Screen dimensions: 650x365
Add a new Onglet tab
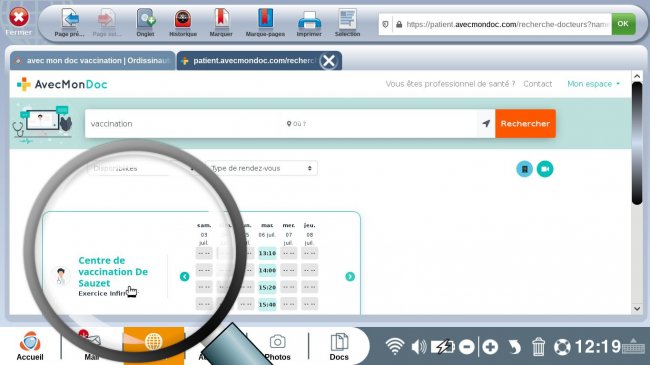[146, 23]
